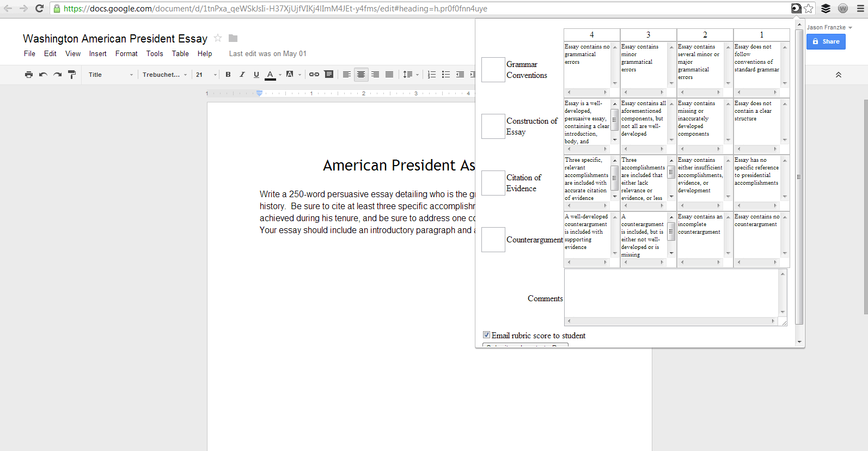Screen dimensions: 868x451
Task: Click the left indent marker on ruler
Action: [260, 94]
